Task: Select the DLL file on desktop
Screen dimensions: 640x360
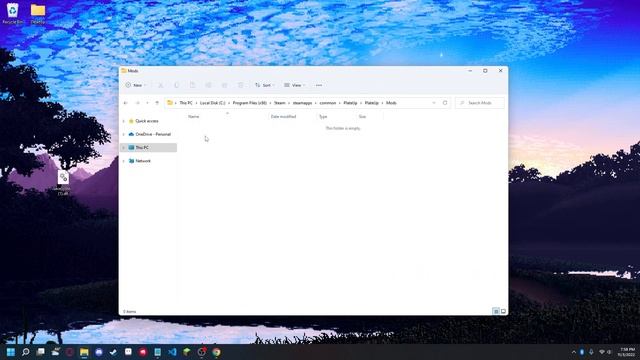Action: pos(63,183)
